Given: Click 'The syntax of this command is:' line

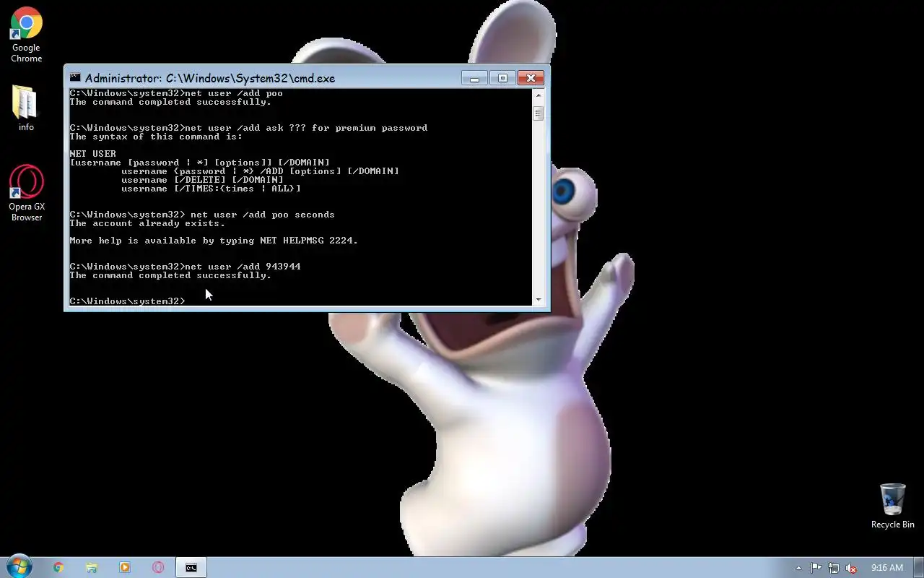Looking at the screenshot, I should [x=156, y=137].
